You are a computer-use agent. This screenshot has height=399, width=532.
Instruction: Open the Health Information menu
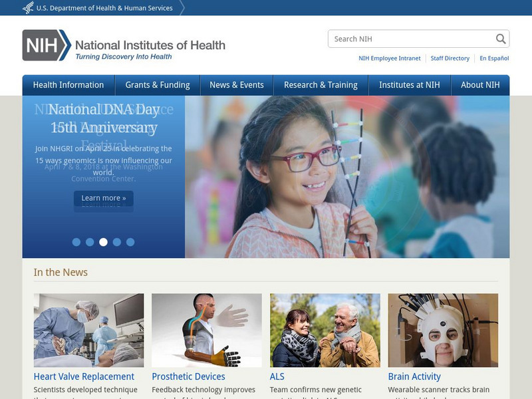(68, 85)
